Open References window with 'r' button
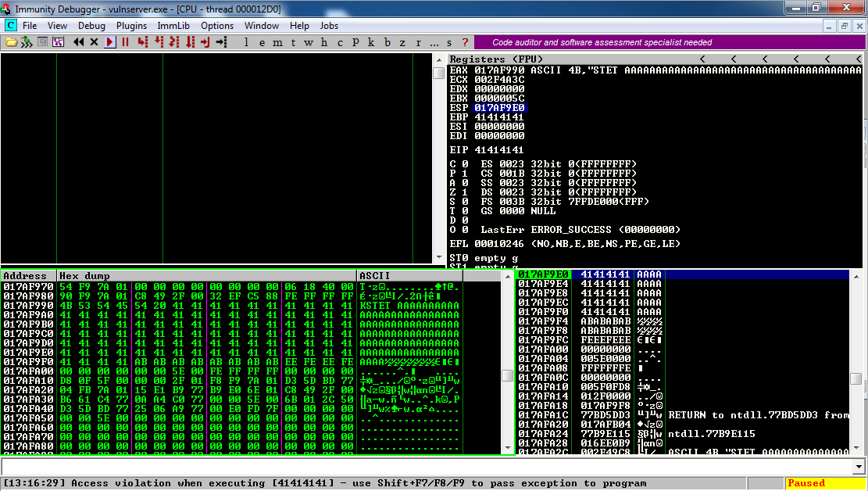 coord(418,42)
